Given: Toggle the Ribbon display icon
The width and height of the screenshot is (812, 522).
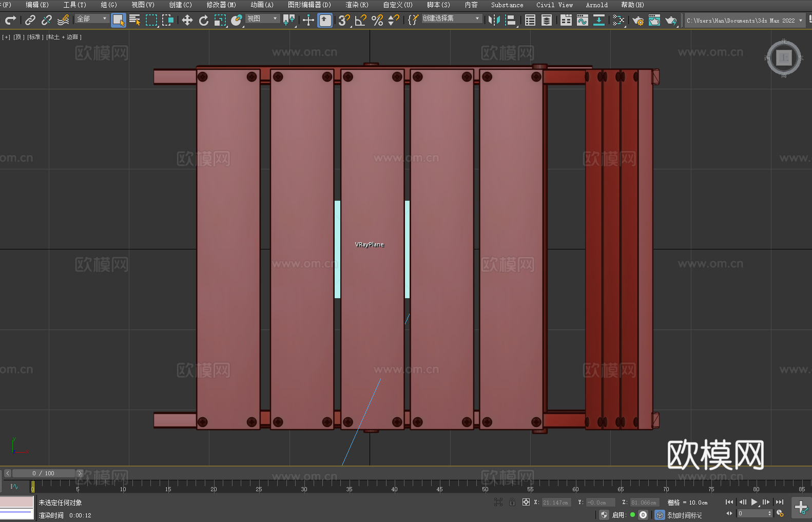Looking at the screenshot, I should point(566,20).
